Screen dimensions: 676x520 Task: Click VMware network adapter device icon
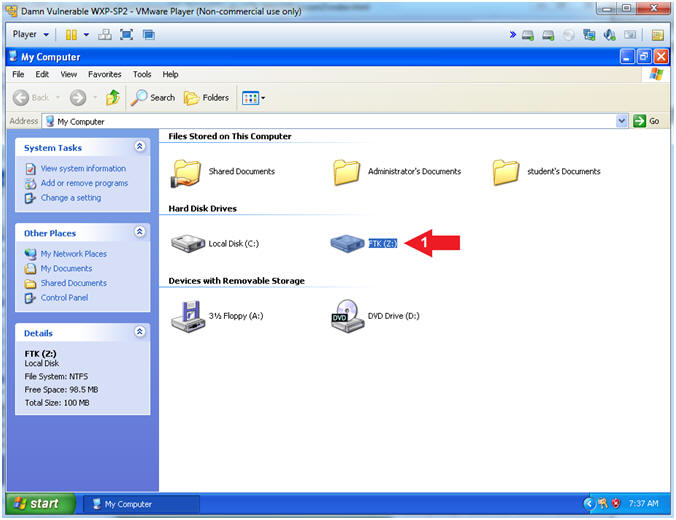point(589,35)
